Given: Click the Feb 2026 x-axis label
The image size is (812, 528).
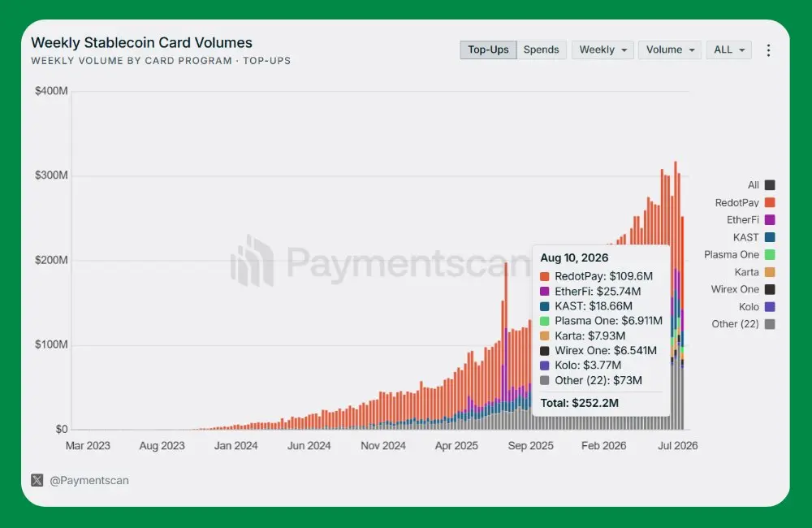Looking at the screenshot, I should 603,446.
